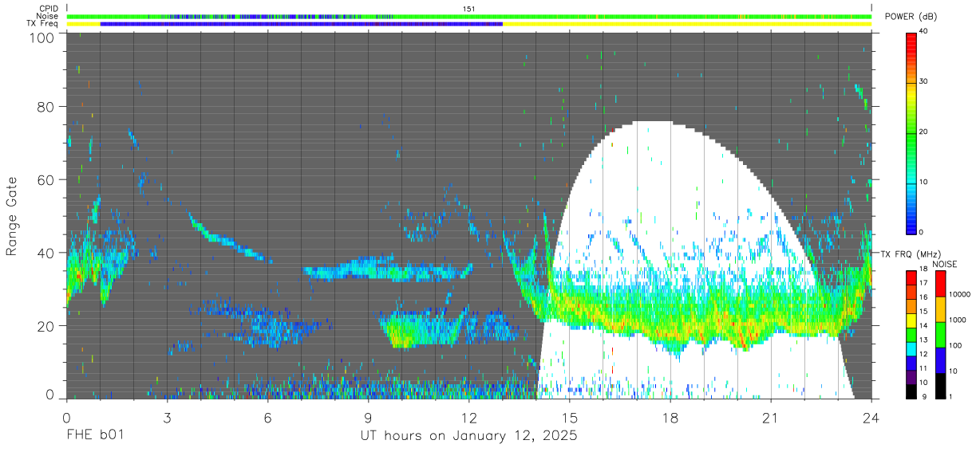Select the black segment in the NOISE legend
This screenshot has width=980, height=452.
(941, 384)
